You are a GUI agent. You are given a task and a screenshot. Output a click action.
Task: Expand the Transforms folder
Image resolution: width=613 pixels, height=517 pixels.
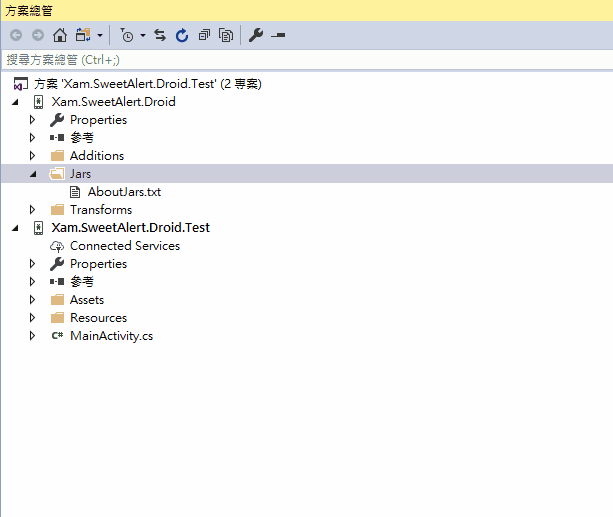coord(32,210)
